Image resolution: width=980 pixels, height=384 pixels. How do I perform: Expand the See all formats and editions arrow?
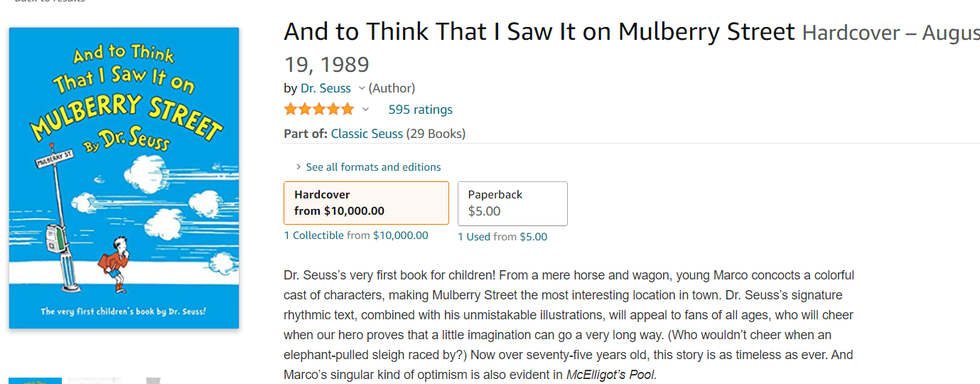[298, 167]
